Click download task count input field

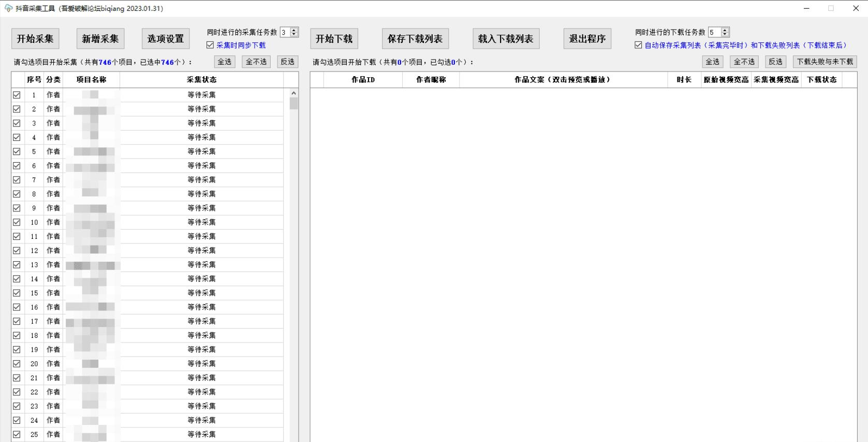(x=715, y=32)
